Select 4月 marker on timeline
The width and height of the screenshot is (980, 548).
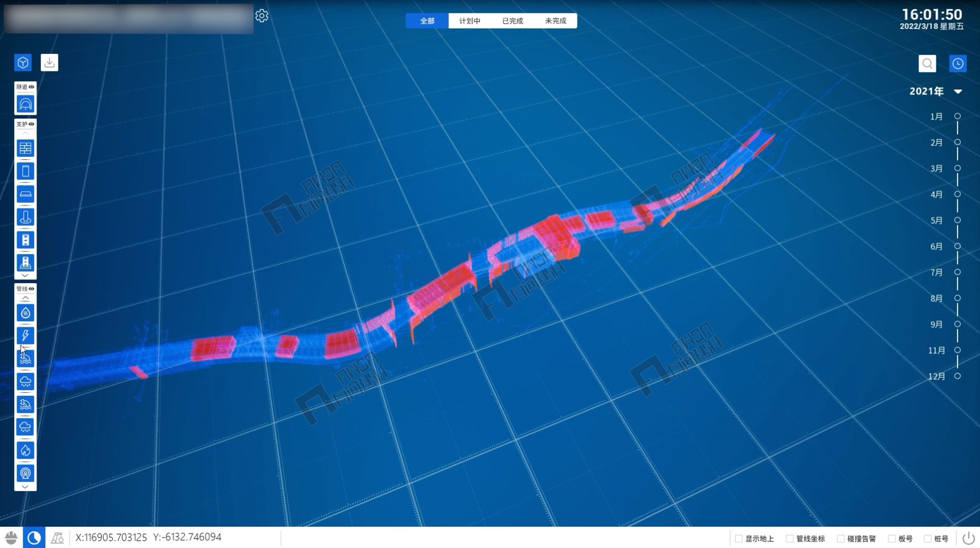(x=958, y=195)
